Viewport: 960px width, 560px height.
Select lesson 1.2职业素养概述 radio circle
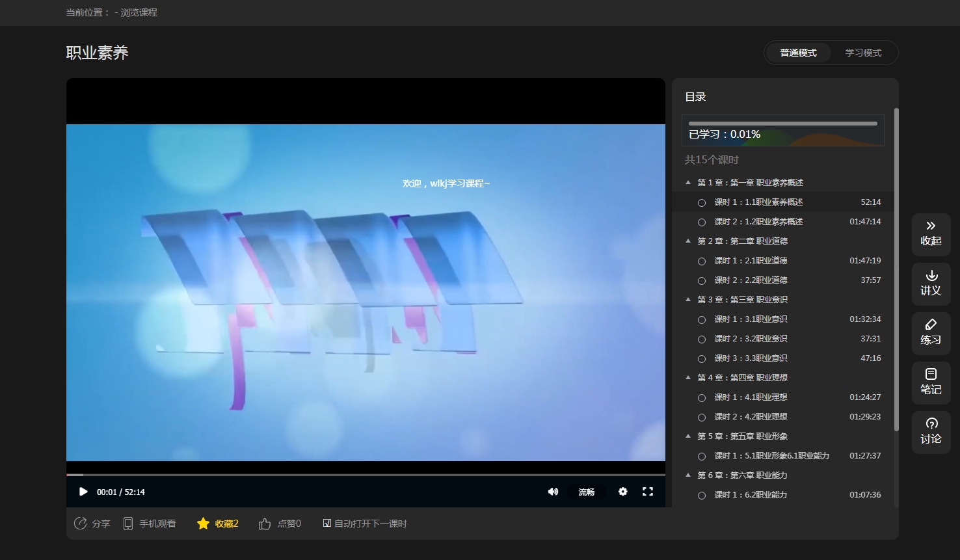coord(702,222)
